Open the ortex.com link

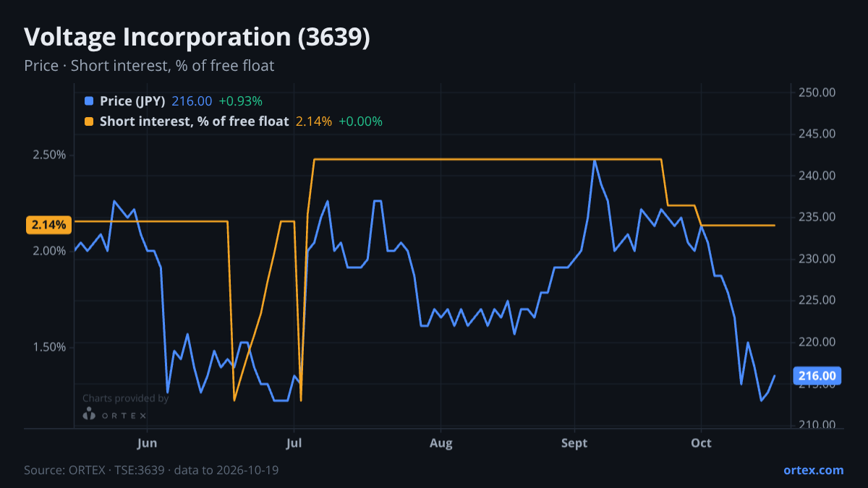[x=814, y=470]
